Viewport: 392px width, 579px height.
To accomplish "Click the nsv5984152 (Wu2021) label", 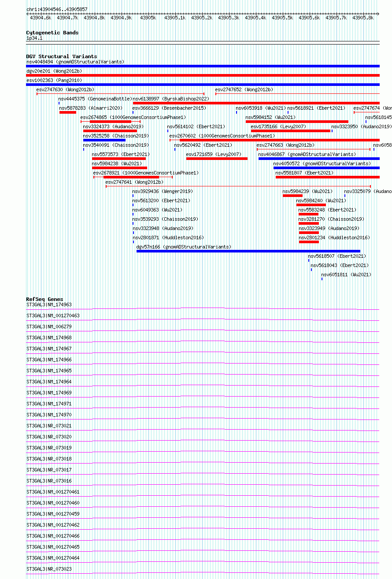I will (x=271, y=117).
